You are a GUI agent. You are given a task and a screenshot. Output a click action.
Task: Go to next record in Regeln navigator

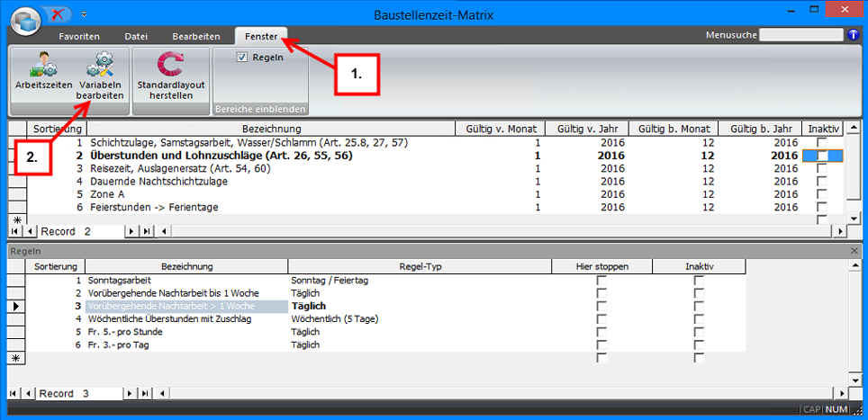coord(131,394)
